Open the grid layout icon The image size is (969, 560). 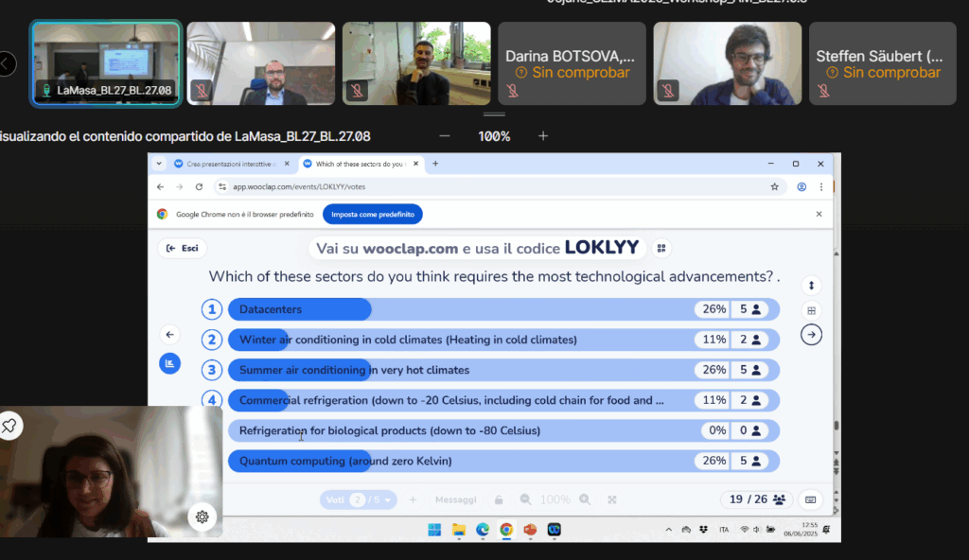(811, 310)
